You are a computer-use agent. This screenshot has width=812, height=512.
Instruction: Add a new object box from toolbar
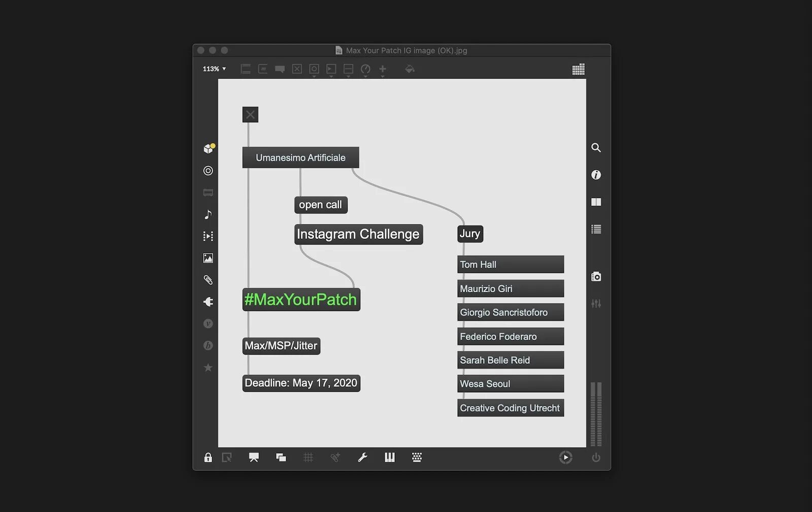[246, 69]
